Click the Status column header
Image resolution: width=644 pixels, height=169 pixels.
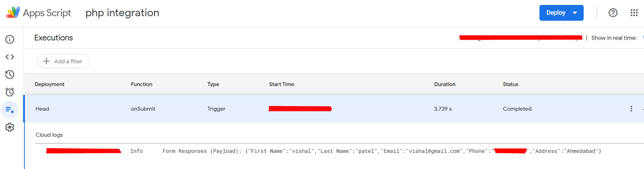[510, 84]
